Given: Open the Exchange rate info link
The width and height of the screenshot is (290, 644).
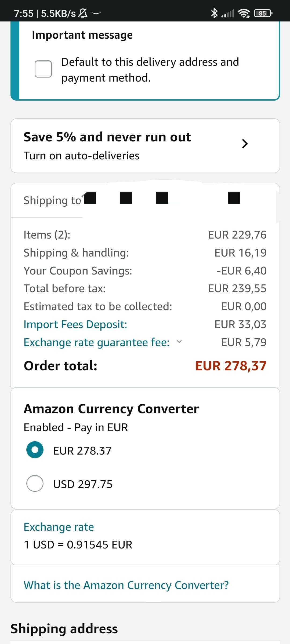Looking at the screenshot, I should click(x=59, y=527).
